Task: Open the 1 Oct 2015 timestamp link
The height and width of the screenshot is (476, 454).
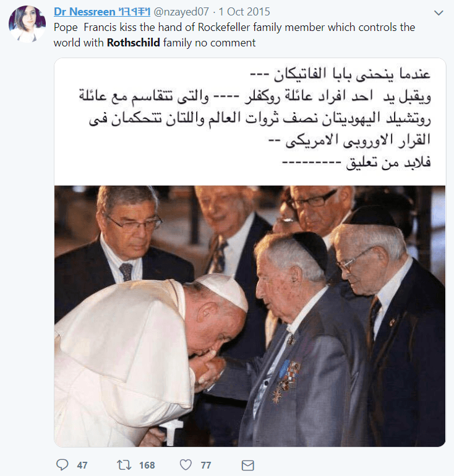Action: click(244, 12)
